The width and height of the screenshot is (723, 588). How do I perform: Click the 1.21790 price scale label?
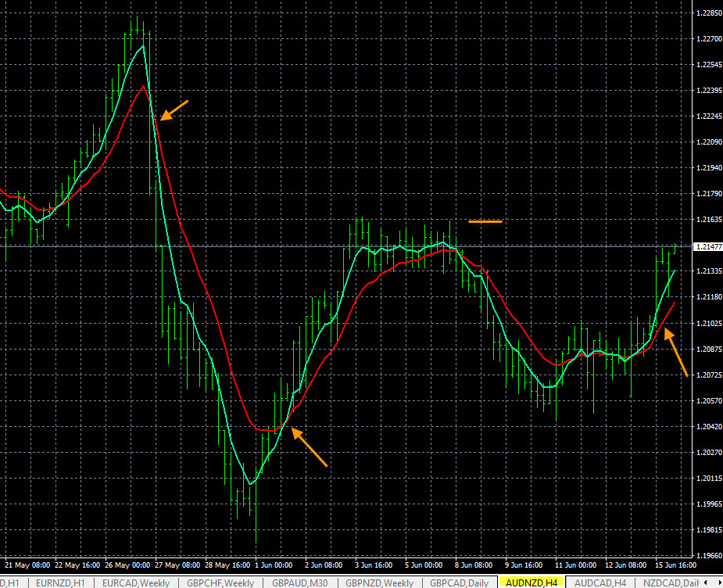[x=709, y=194]
